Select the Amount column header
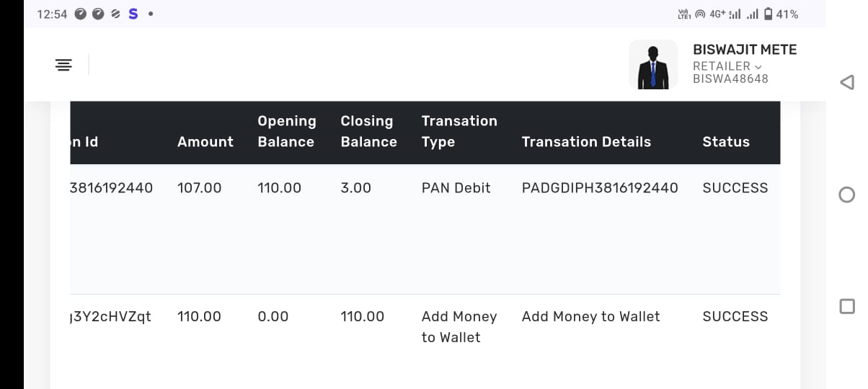 click(205, 142)
